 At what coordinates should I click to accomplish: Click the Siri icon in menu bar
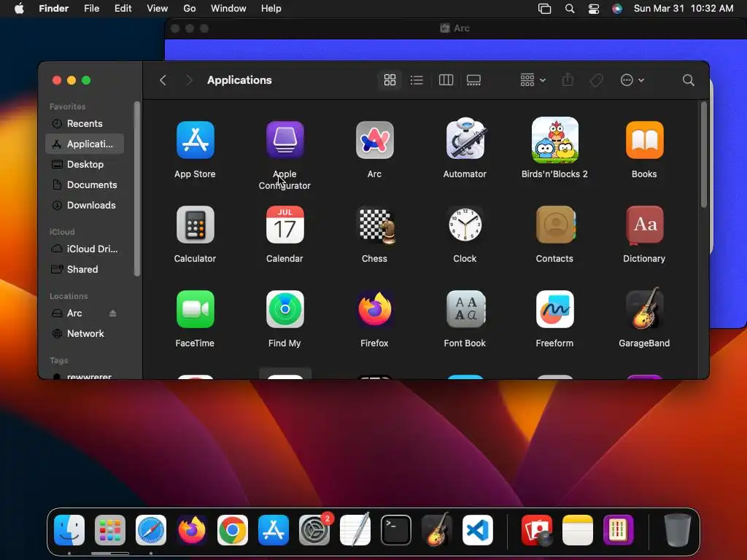click(x=617, y=9)
